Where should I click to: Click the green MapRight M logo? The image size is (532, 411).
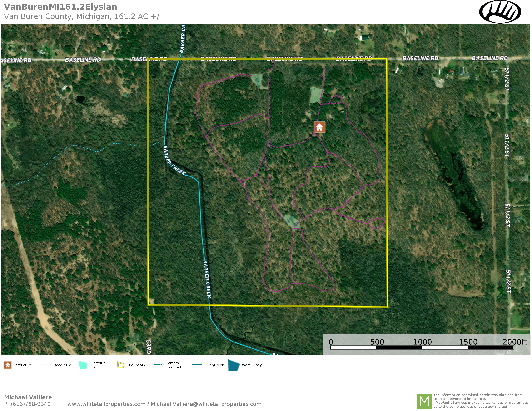[x=424, y=401]
